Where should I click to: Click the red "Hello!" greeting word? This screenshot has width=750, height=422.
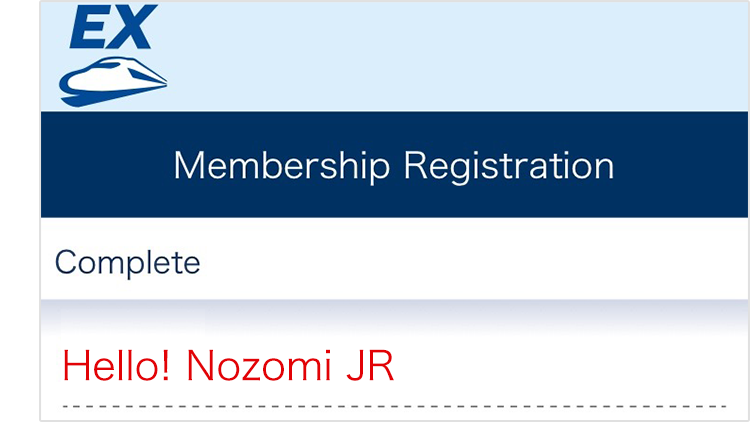tap(118, 367)
